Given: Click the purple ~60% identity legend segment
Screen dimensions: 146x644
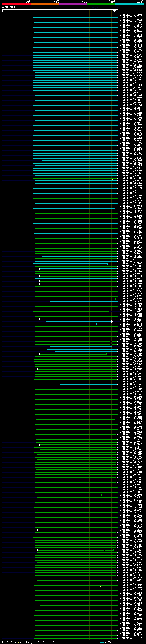Looking at the screenshot, I should click(73, 4).
